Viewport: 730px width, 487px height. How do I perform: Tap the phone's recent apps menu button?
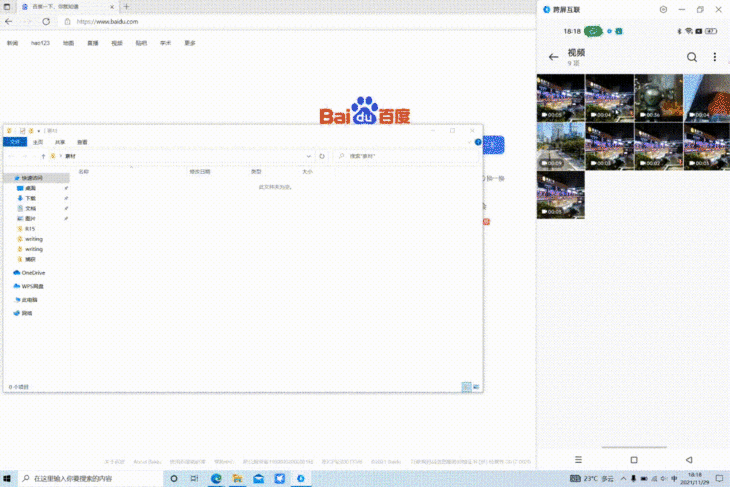(x=578, y=460)
